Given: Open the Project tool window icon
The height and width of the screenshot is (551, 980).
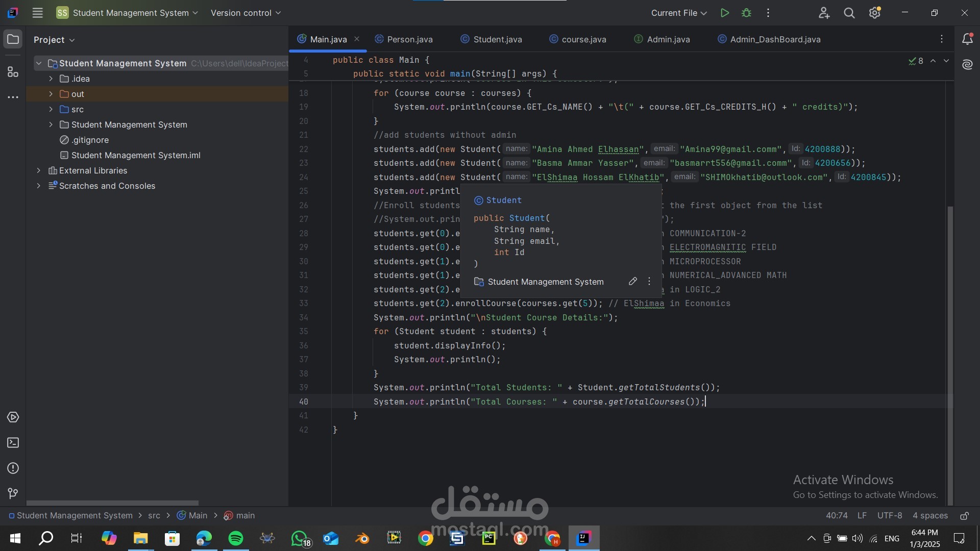Looking at the screenshot, I should point(13,39).
